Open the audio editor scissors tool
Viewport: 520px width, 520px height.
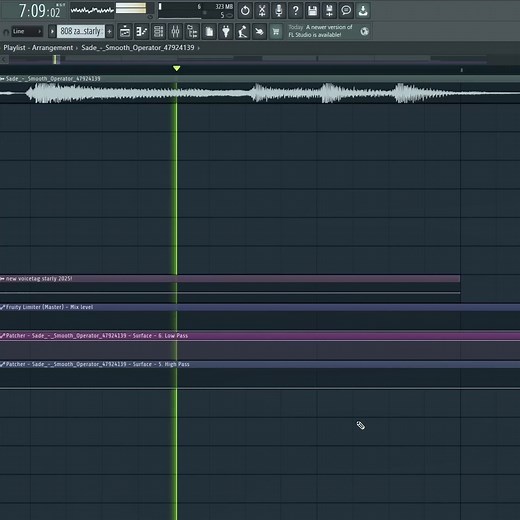[262, 11]
